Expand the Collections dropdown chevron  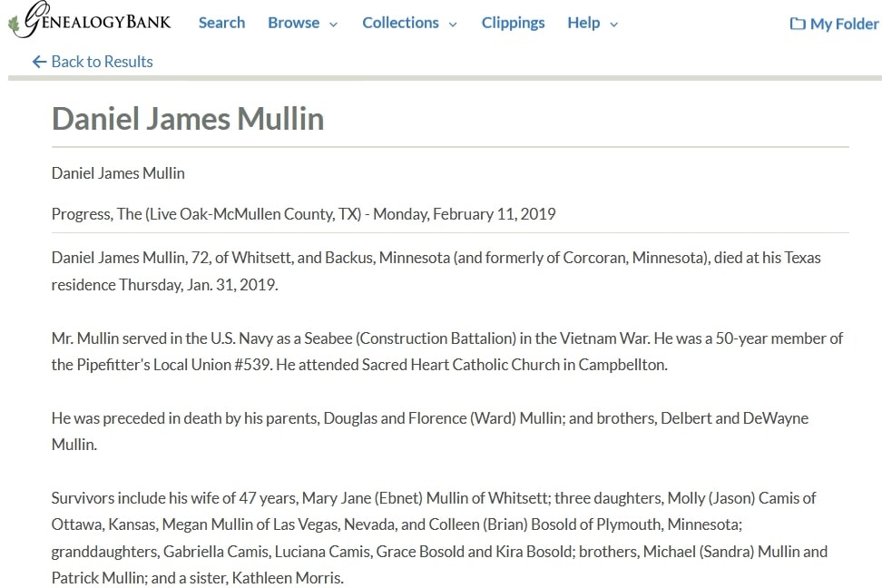pos(453,24)
